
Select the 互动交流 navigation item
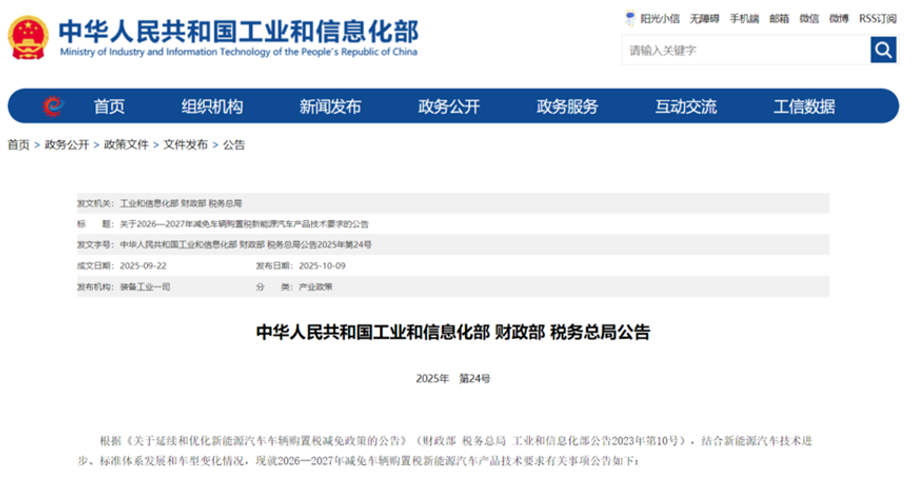(x=686, y=107)
